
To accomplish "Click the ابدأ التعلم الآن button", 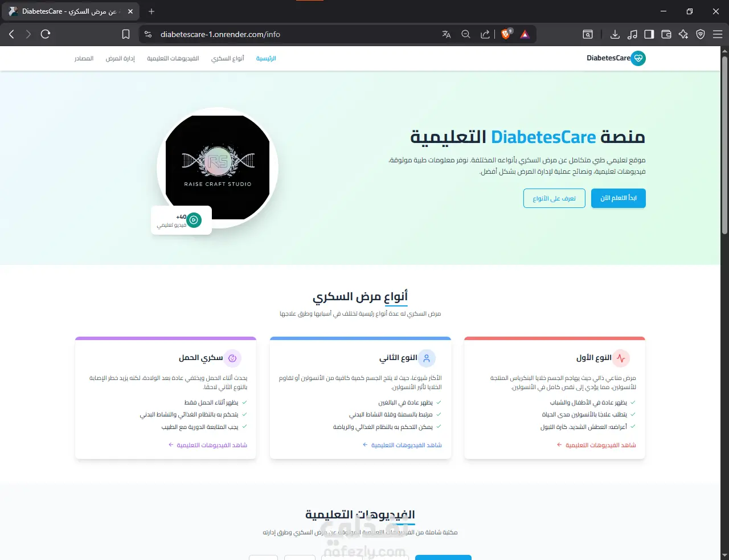I will coord(619,198).
